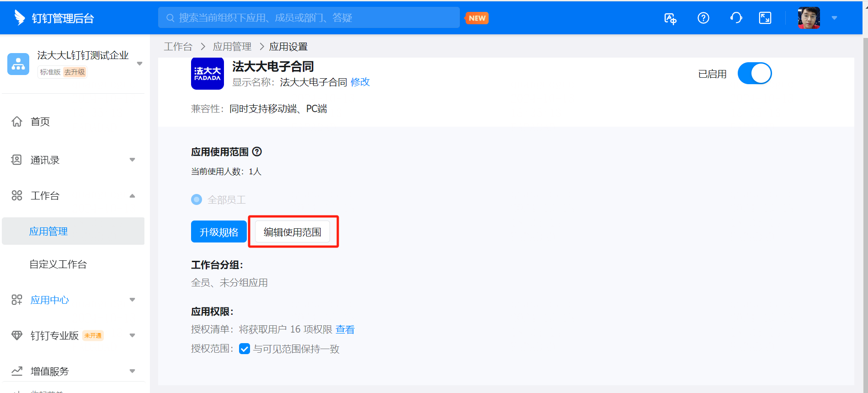
Task: Toggle the 与可见范围保持一致 checkbox
Action: coord(245,349)
